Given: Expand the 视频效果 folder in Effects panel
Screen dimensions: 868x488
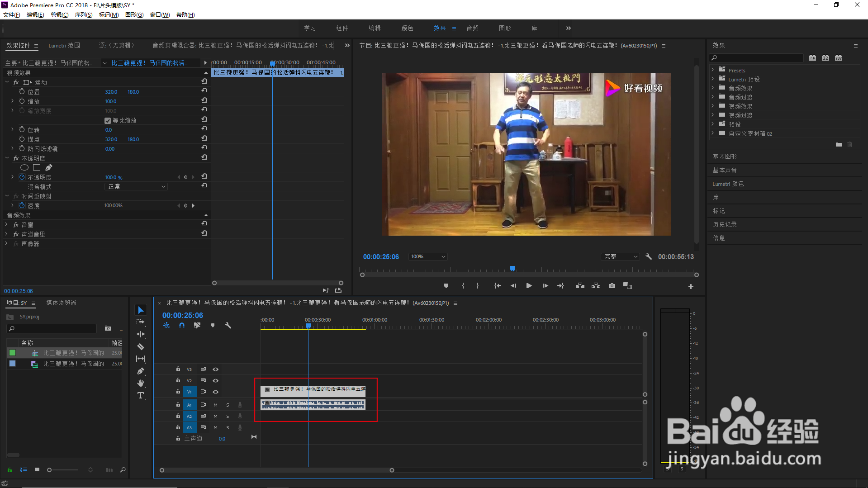Looking at the screenshot, I should [x=713, y=106].
